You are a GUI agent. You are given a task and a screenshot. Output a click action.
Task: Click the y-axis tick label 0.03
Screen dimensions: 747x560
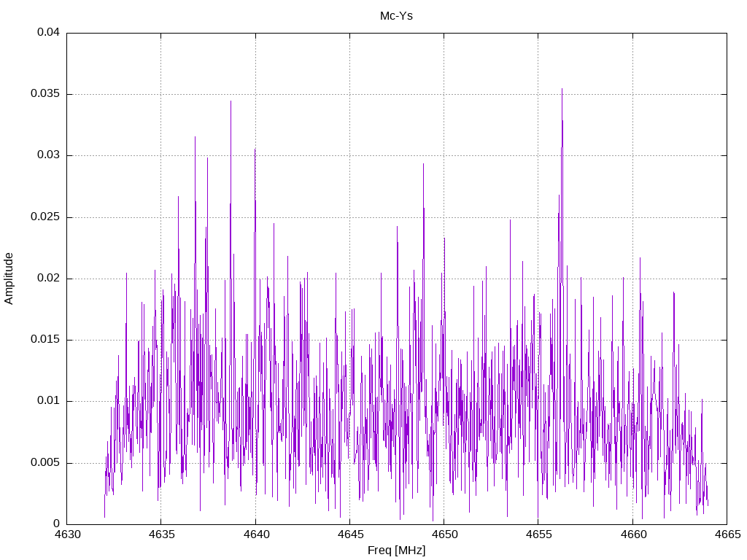click(x=49, y=155)
